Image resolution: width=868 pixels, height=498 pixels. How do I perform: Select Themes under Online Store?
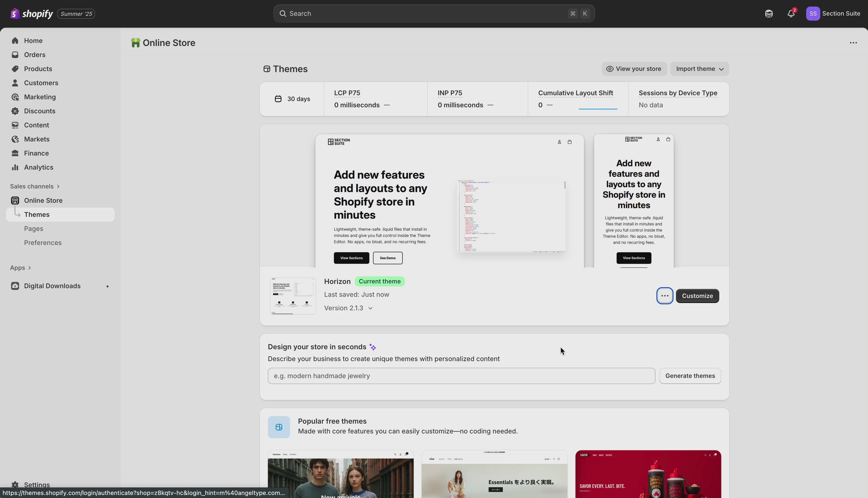[x=60, y=214]
